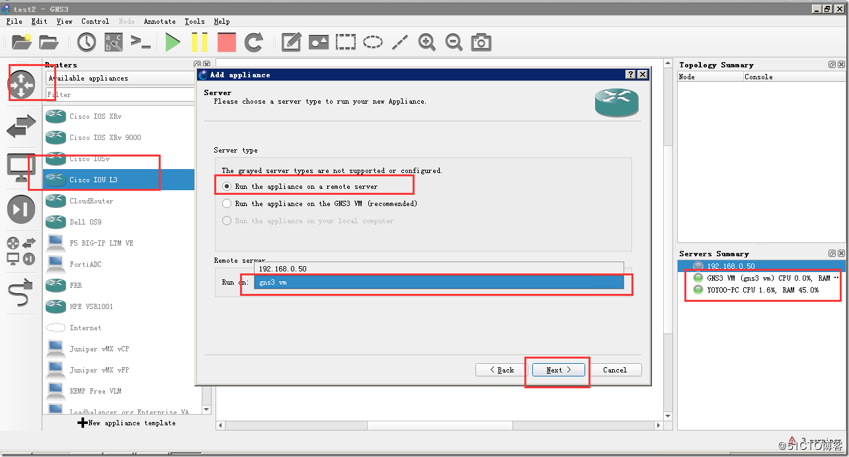Screen dimensions: 849x457
Task: Choose 192.168.0.50 in remote server list
Action: pos(440,269)
